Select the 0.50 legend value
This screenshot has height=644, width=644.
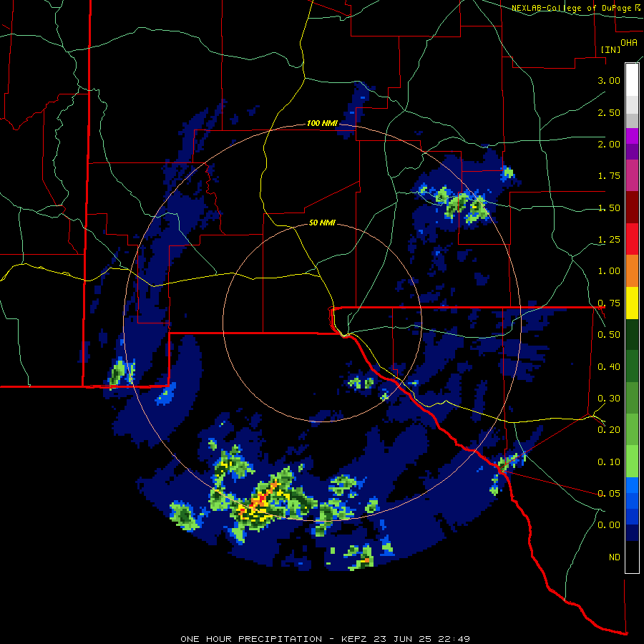coord(609,335)
